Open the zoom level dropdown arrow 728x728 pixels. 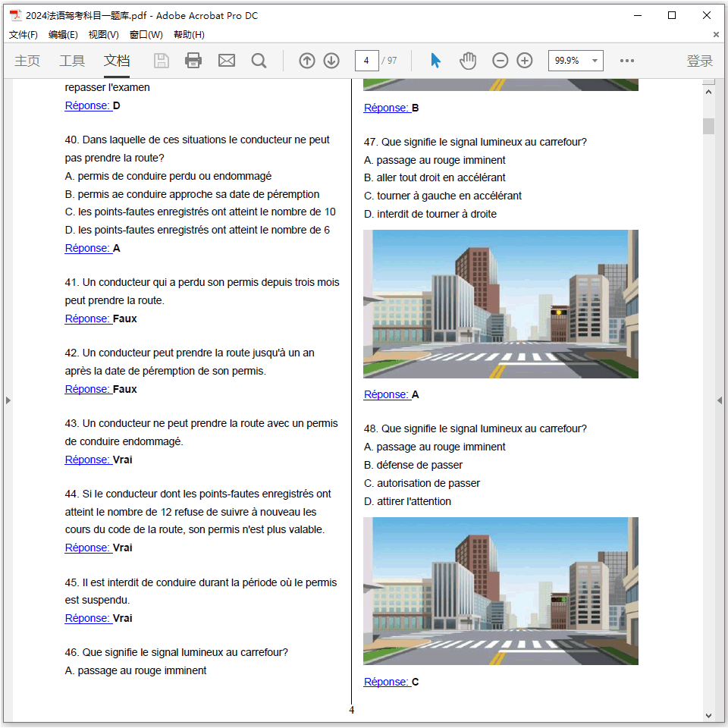595,61
